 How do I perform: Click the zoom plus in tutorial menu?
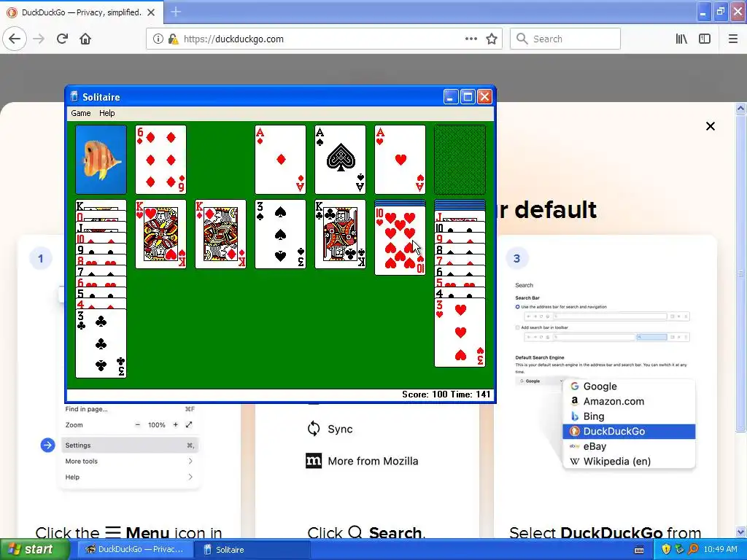(175, 425)
